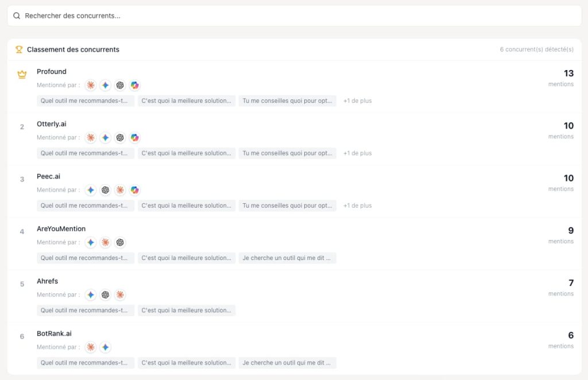
Task: Open AreYouMention's "C'est quoi la meilleure solution" chip
Action: pyautogui.click(x=187, y=258)
